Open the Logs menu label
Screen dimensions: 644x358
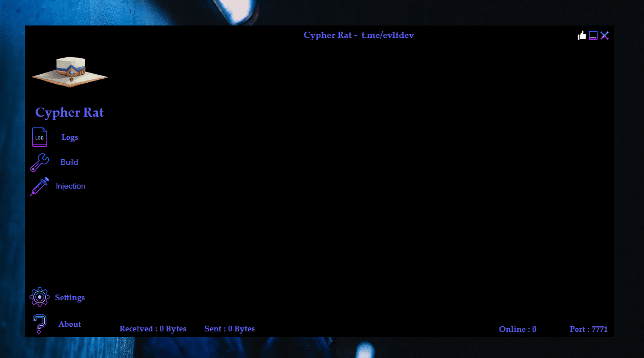coord(70,138)
